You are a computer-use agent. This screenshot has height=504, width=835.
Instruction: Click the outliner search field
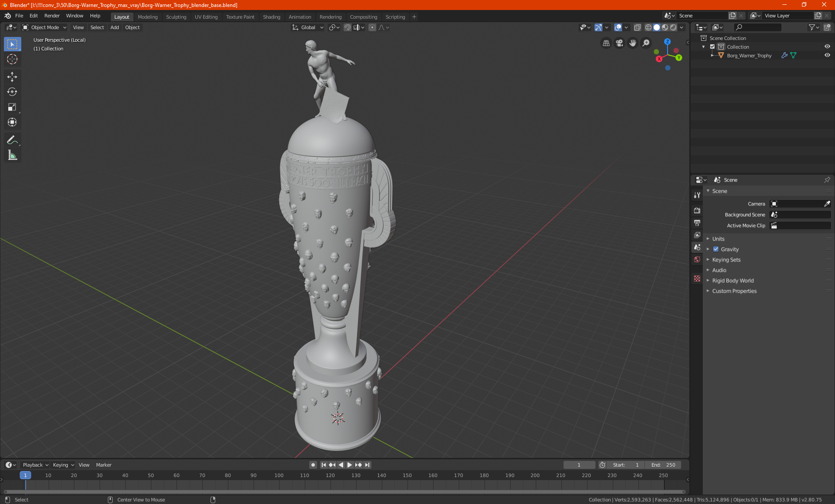[757, 27]
